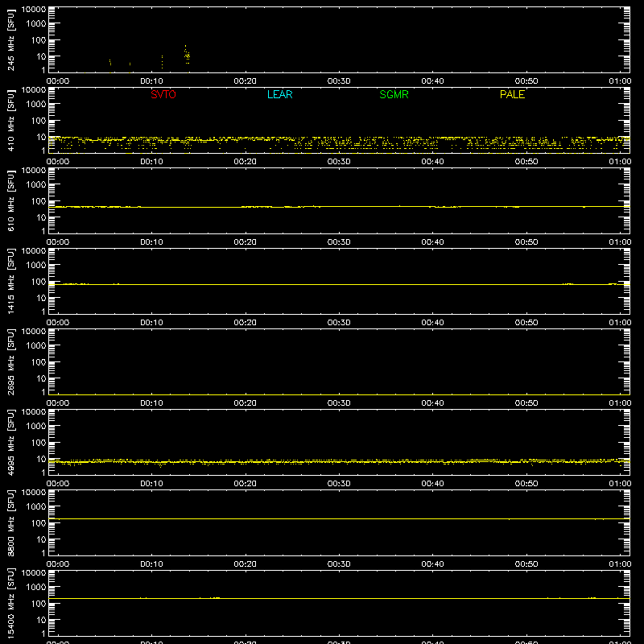Click the flat flux trace in 8800 MHz plot
This screenshot has width=644, height=644.
(339, 519)
